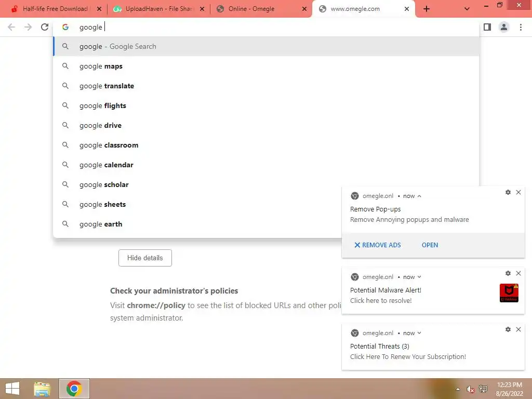Expand the Potential Malware Alert notification chevron
The width and height of the screenshot is (532, 399).
419,277
